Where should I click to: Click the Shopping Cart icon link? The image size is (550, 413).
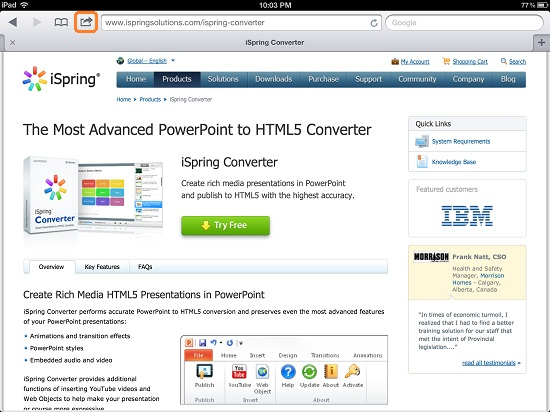[x=465, y=61]
